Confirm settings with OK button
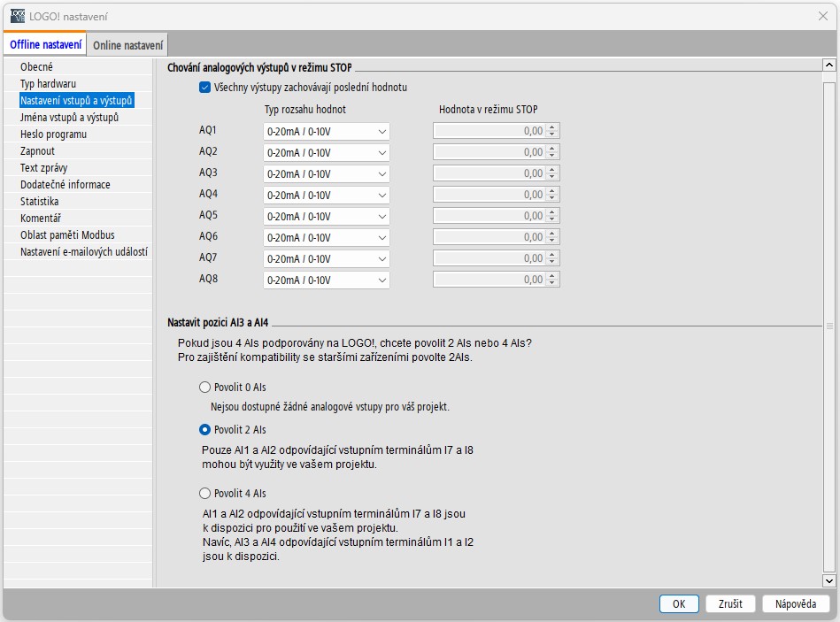Viewport: 840px width, 622px height. pyautogui.click(x=679, y=603)
